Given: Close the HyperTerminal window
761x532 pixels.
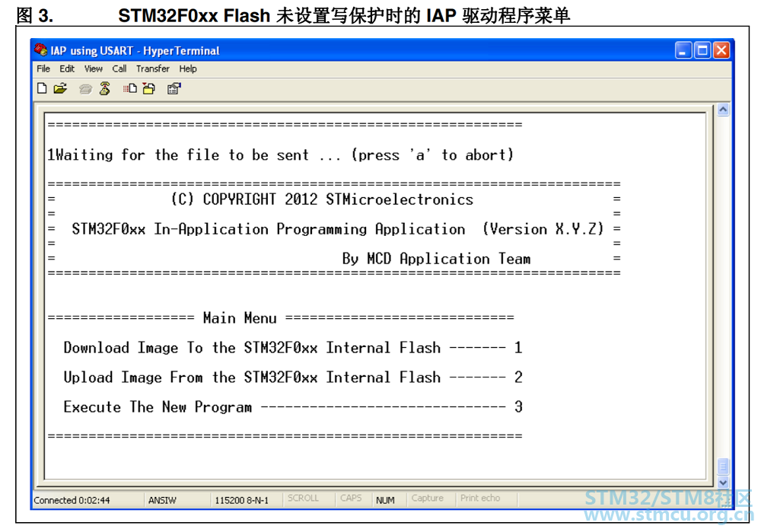Looking at the screenshot, I should [721, 50].
